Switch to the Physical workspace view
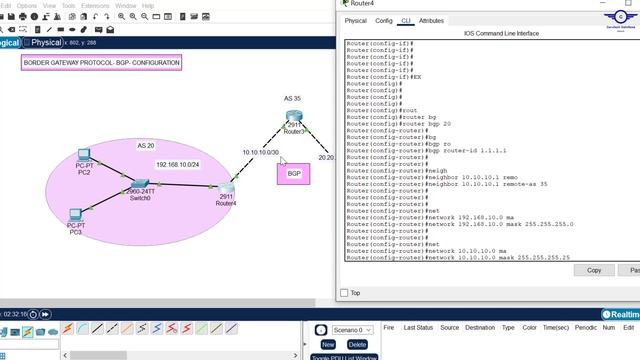Image resolution: width=640 pixels, height=360 pixels. pos(43,42)
